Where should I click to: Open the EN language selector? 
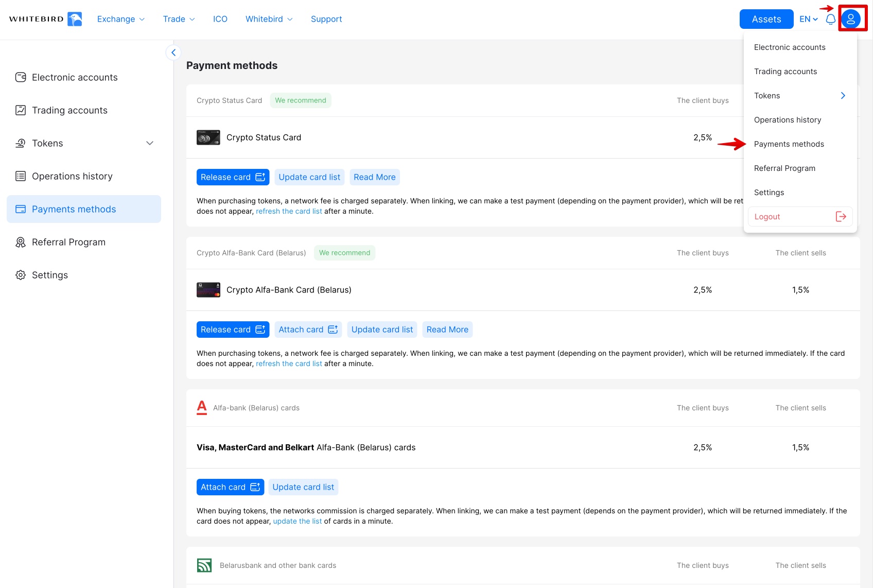point(809,19)
